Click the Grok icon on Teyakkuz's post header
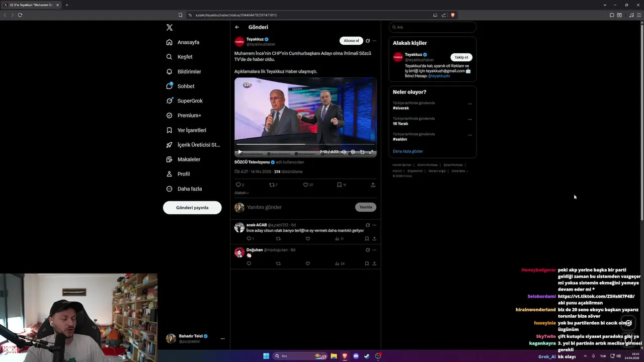Viewport: 644px width, 362px height. tap(368, 41)
